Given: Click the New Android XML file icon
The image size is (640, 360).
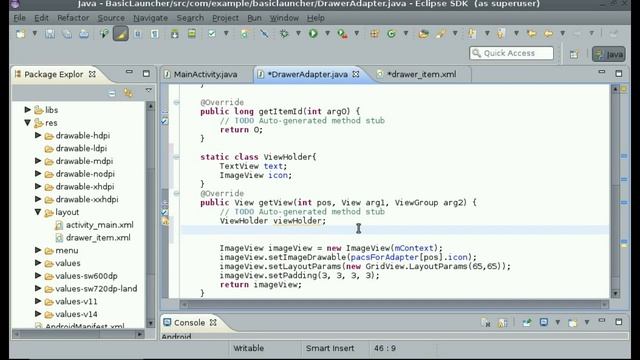Looking at the screenshot, I should point(244,34).
